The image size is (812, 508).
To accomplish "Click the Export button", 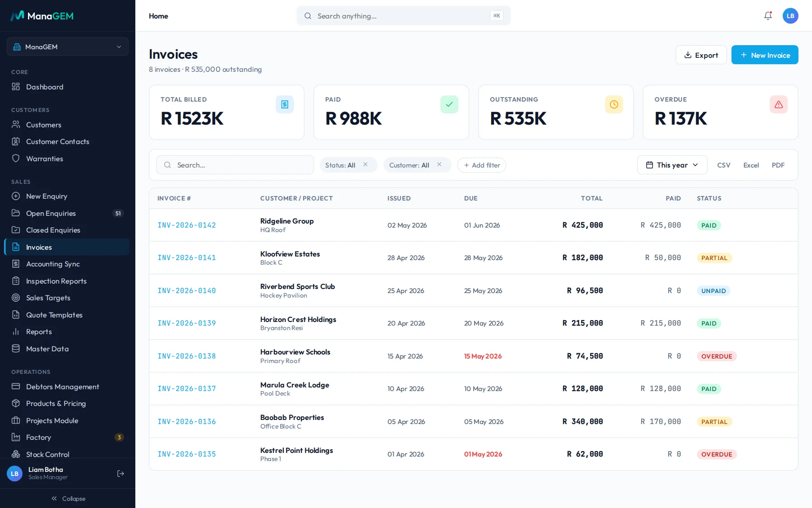I will tap(701, 55).
